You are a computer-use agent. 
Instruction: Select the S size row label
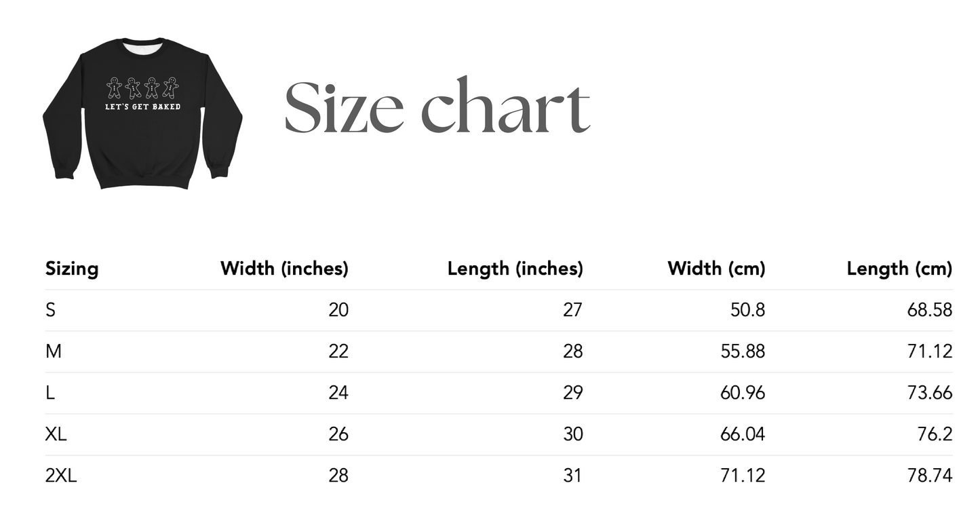tap(50, 310)
